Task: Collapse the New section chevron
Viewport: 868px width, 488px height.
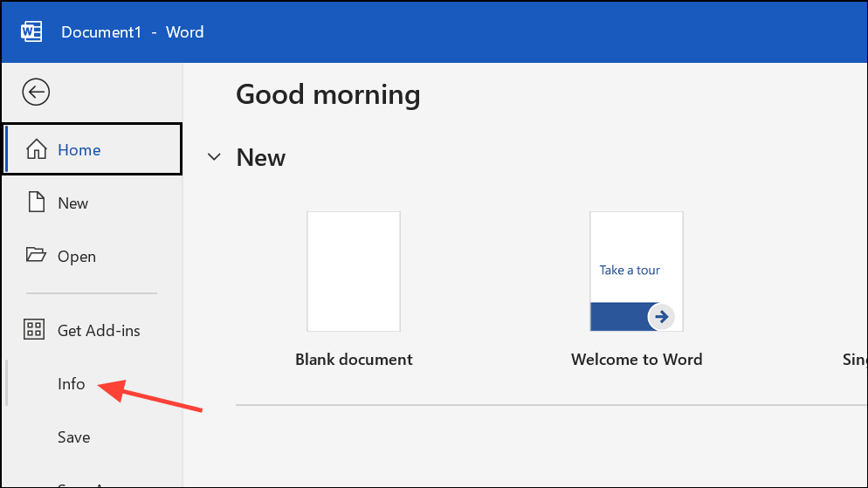Action: [214, 157]
